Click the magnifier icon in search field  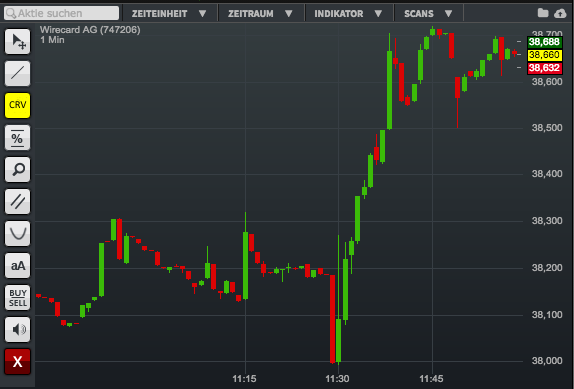[11, 14]
